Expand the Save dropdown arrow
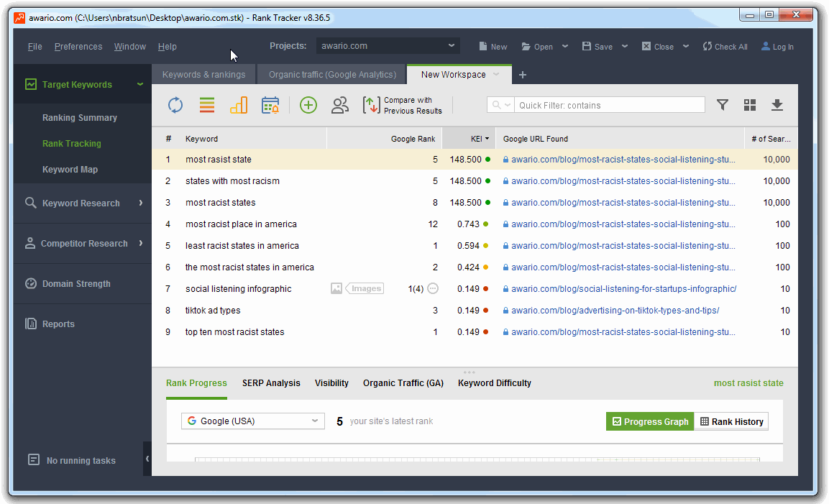Viewport: 829px width, 504px height. [x=625, y=46]
